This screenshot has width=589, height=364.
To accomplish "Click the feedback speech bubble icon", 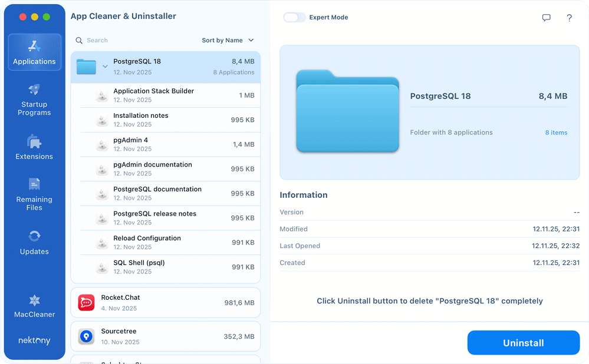I will 546,18.
